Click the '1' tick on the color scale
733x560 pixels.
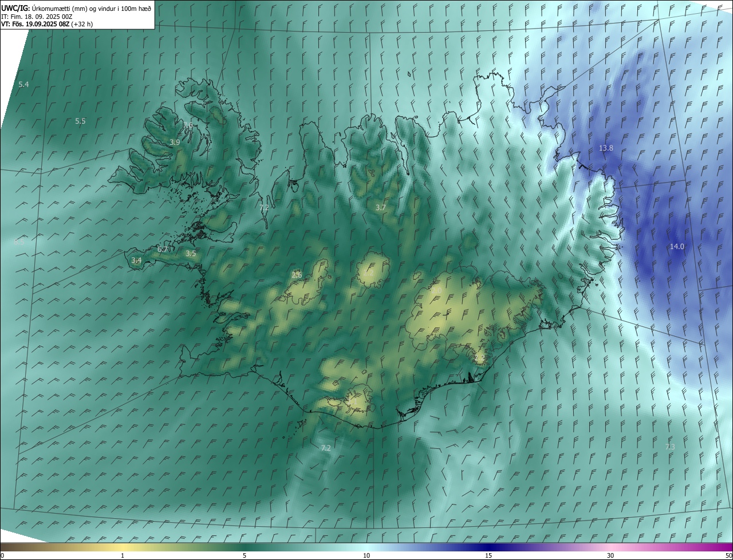[123, 555]
